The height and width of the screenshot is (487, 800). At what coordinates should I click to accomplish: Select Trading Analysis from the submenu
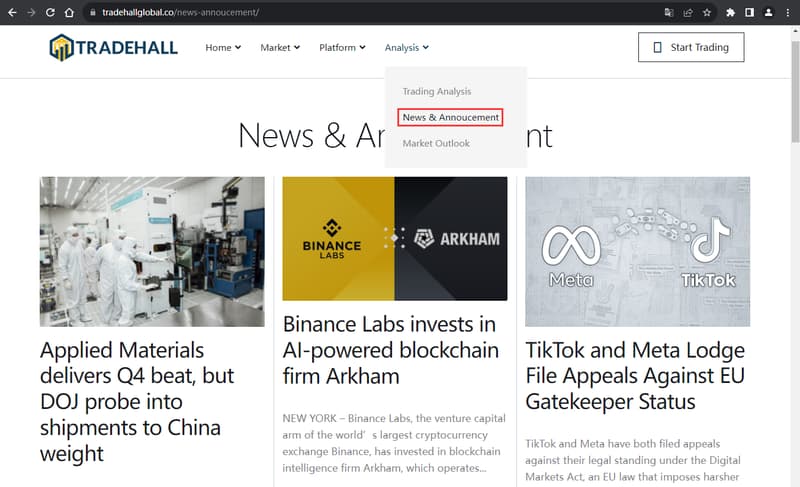pos(437,91)
